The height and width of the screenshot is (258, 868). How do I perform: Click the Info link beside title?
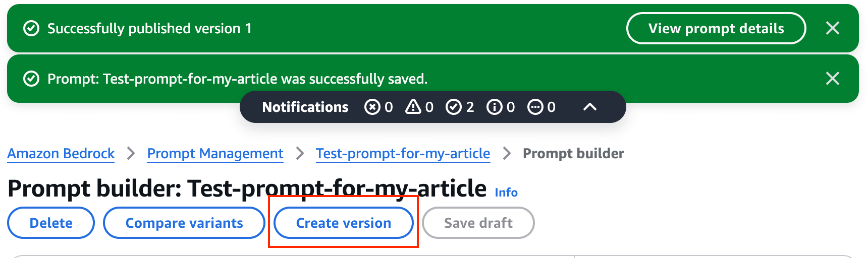[x=506, y=192]
